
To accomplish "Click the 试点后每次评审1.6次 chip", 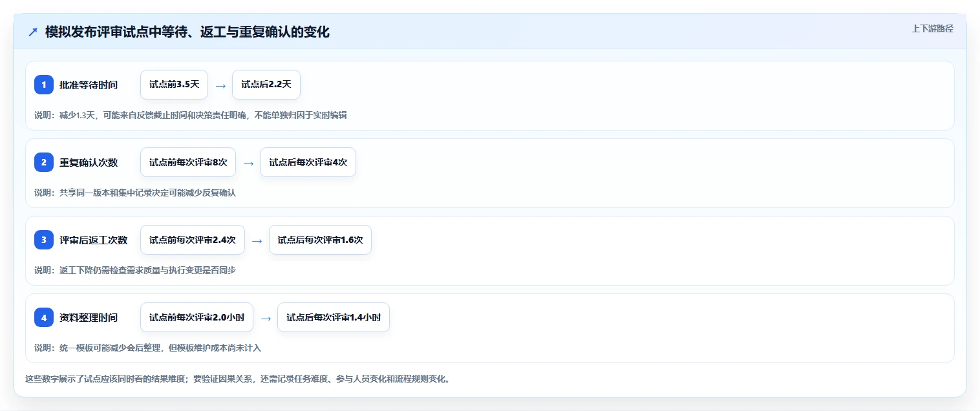I will [320, 240].
